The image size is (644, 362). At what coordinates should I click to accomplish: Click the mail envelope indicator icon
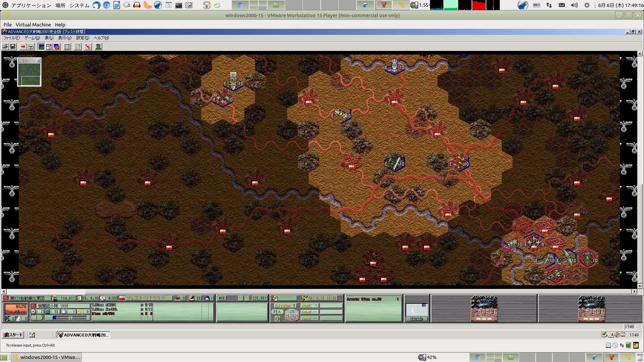coord(562,5)
